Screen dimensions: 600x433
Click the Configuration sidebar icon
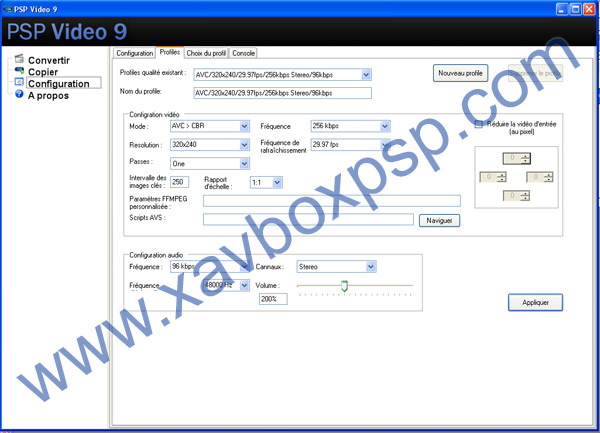coord(19,82)
